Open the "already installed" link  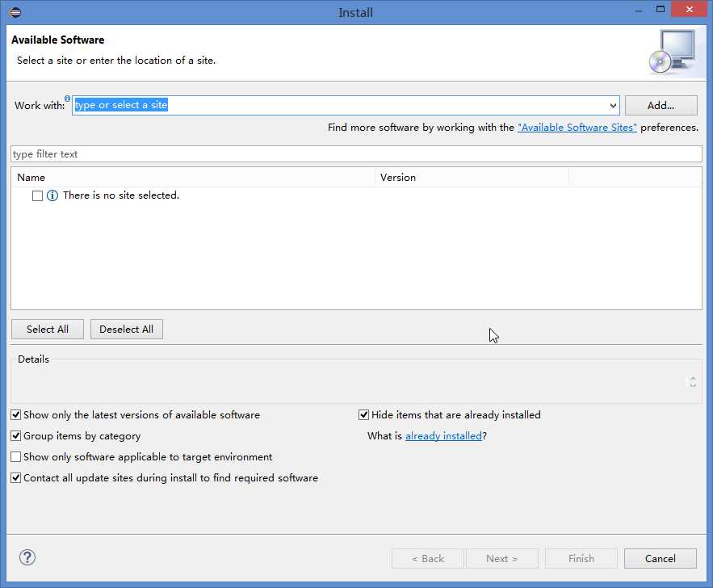click(x=443, y=435)
